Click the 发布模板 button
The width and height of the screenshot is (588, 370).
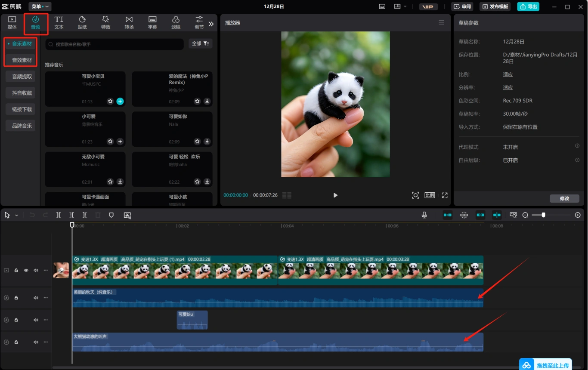pos(495,6)
